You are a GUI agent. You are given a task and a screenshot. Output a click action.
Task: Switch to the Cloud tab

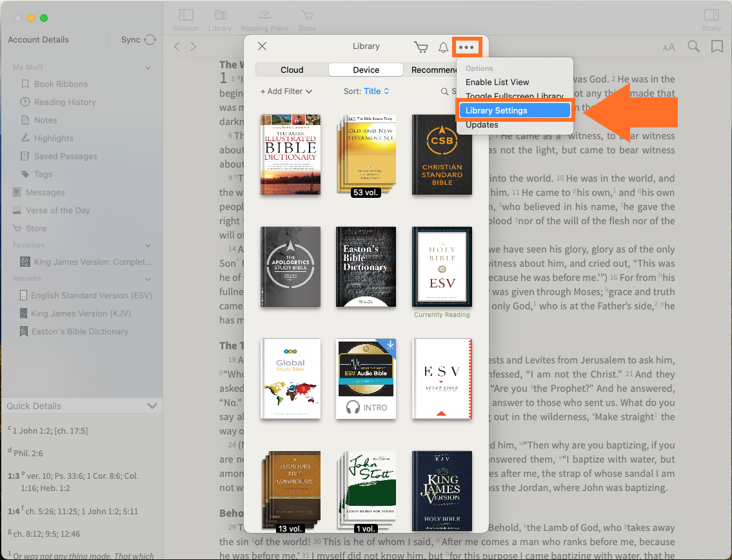292,70
